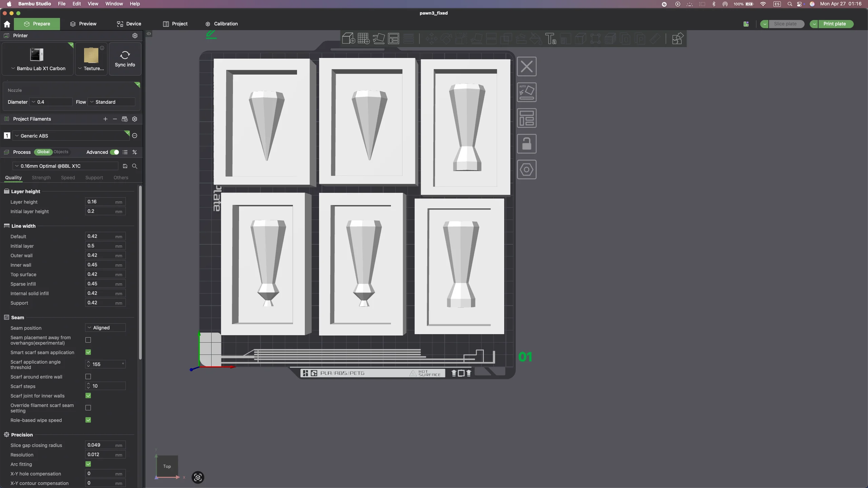Remove a filament with minus icon
This screenshot has height=488, width=868.
115,119
